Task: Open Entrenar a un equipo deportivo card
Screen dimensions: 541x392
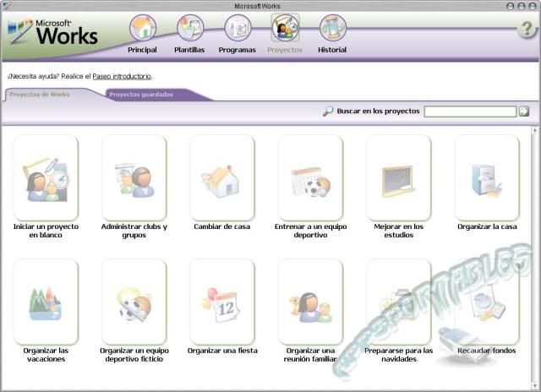Action: [310, 177]
